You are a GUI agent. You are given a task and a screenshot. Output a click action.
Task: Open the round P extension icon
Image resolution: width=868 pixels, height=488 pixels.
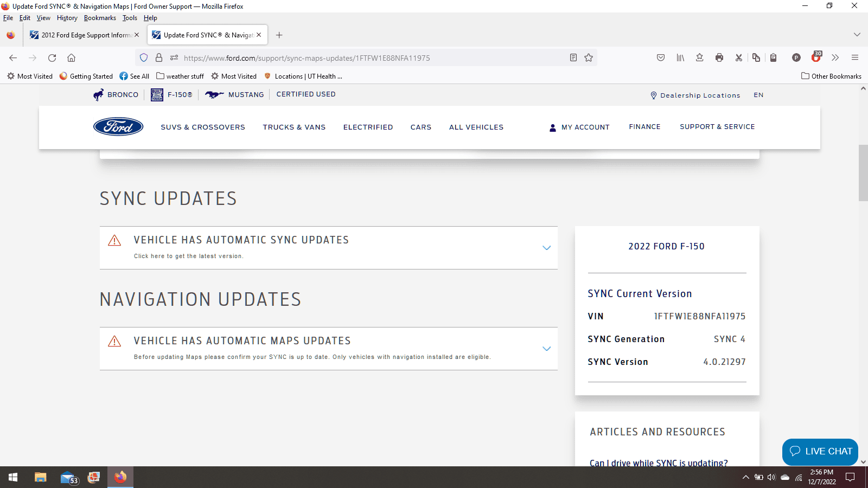click(x=796, y=58)
